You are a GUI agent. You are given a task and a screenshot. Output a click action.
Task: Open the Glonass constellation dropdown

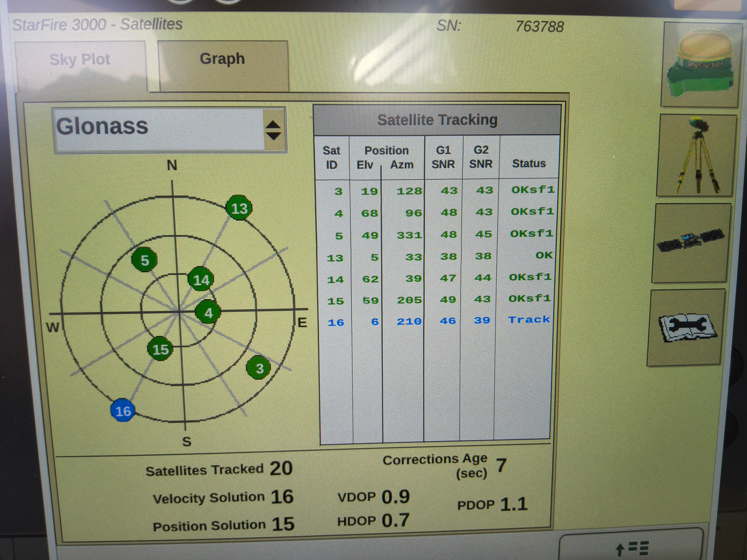click(169, 129)
